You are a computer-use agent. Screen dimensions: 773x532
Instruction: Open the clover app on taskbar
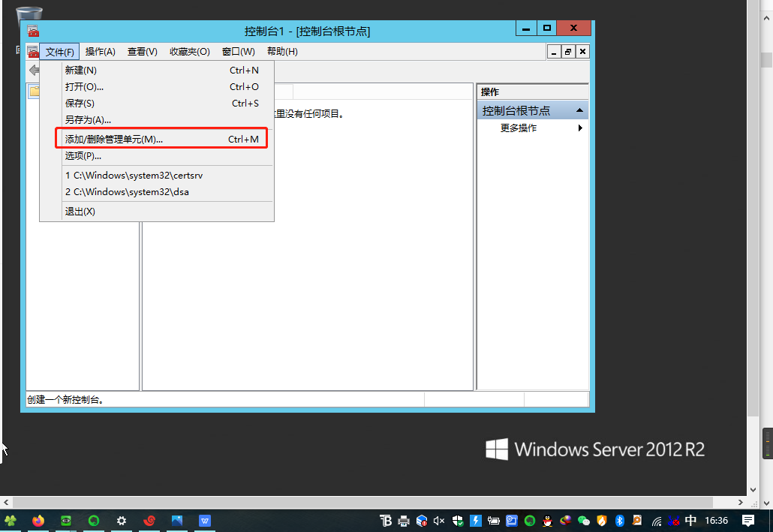pyautogui.click(x=11, y=520)
